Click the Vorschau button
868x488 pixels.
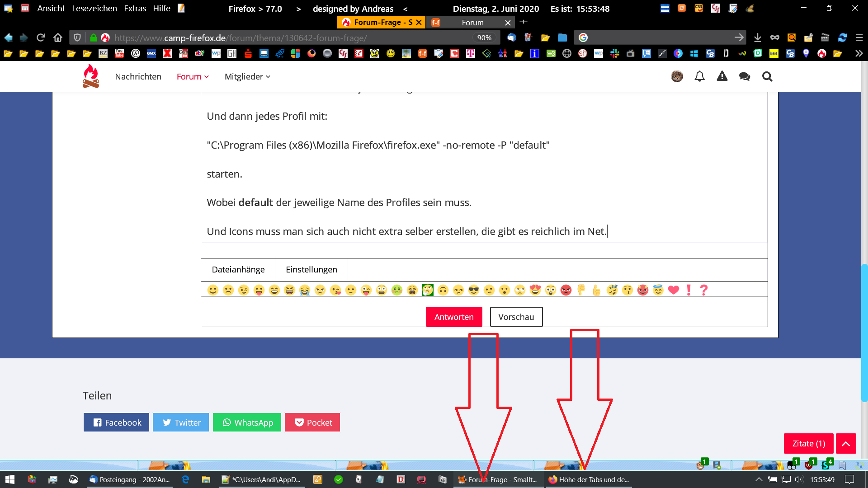[516, 317]
